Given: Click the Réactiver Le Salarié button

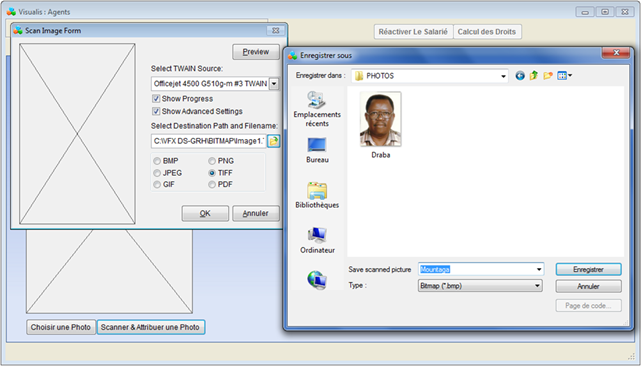Looking at the screenshot, I should (x=413, y=31).
